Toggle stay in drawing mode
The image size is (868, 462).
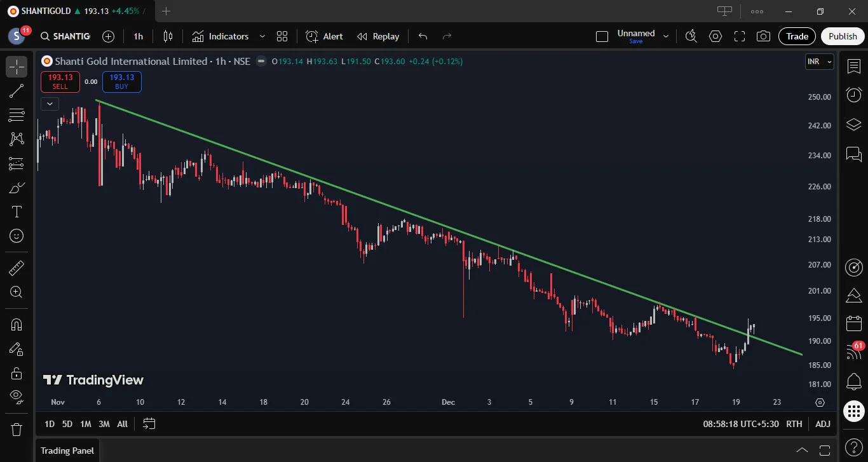pyautogui.click(x=17, y=349)
